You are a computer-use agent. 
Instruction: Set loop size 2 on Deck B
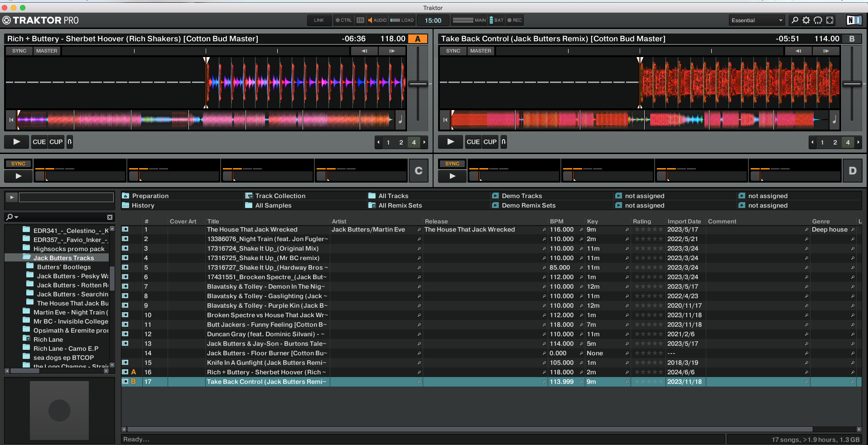[x=835, y=142]
